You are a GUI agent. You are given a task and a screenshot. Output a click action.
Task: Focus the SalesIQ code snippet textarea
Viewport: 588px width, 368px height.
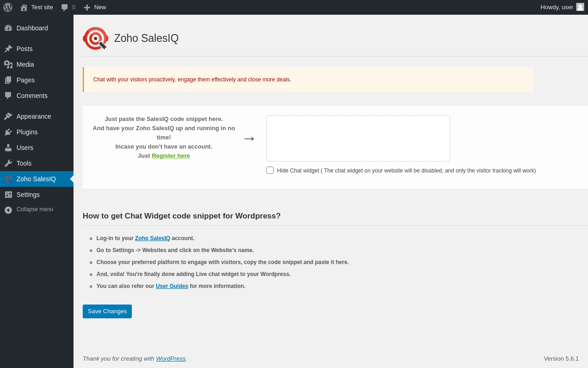(358, 138)
